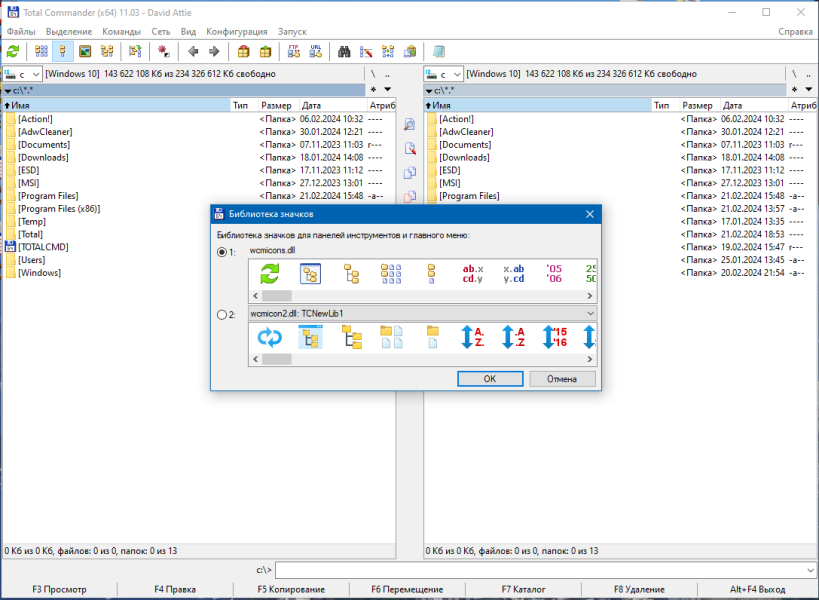The width and height of the screenshot is (819, 600).
Task: Click the URL new connection toolbar icon
Action: [315, 51]
